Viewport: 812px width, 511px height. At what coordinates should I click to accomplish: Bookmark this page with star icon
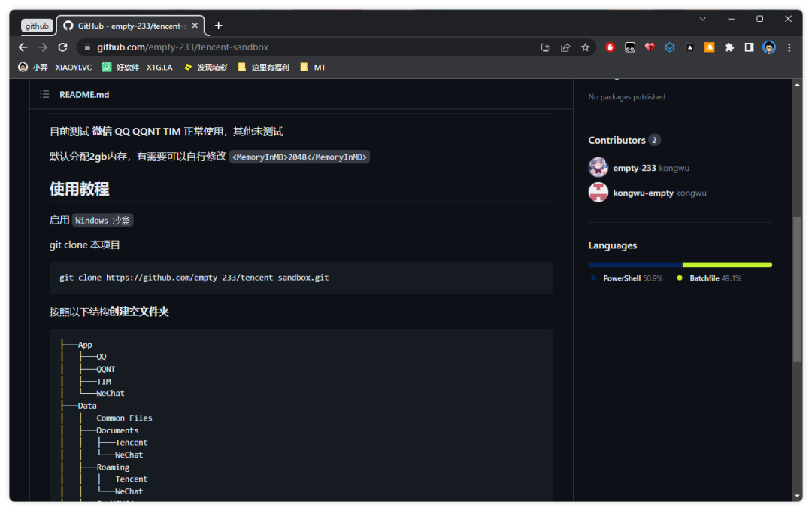(585, 47)
